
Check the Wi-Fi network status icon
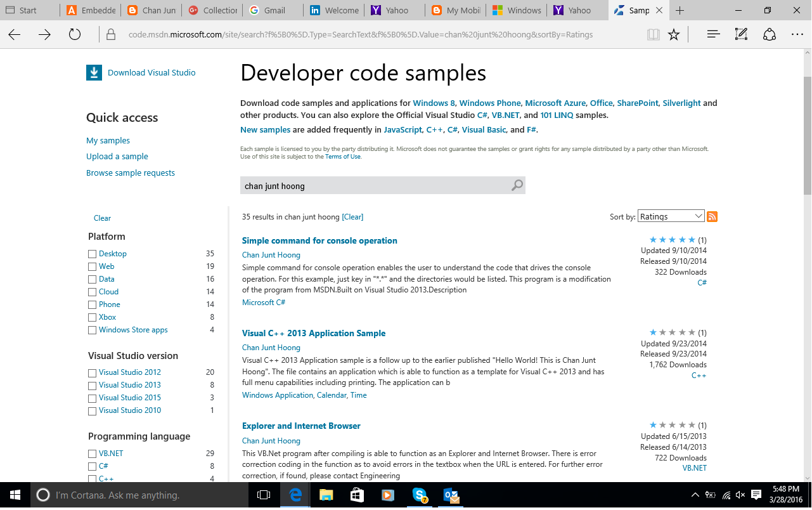click(x=726, y=495)
